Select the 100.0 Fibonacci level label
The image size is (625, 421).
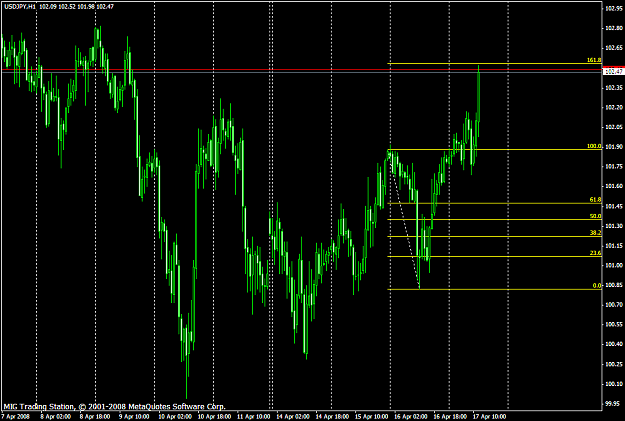pyautogui.click(x=594, y=146)
